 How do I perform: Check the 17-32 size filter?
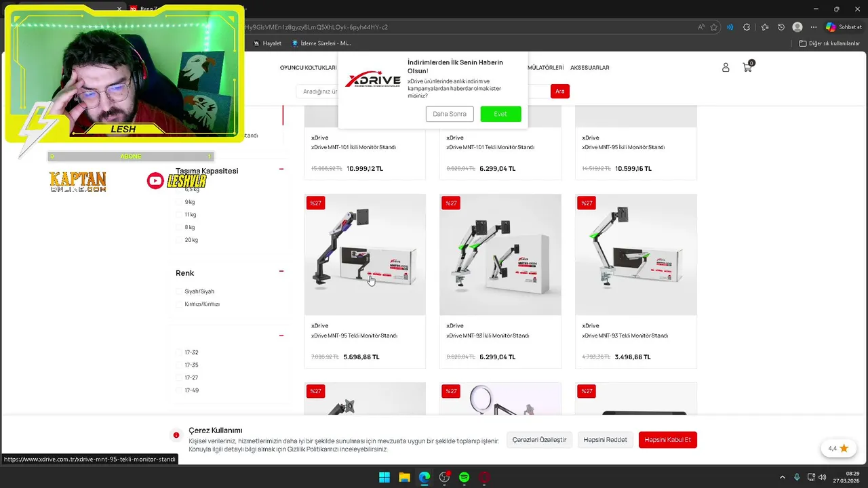click(180, 352)
